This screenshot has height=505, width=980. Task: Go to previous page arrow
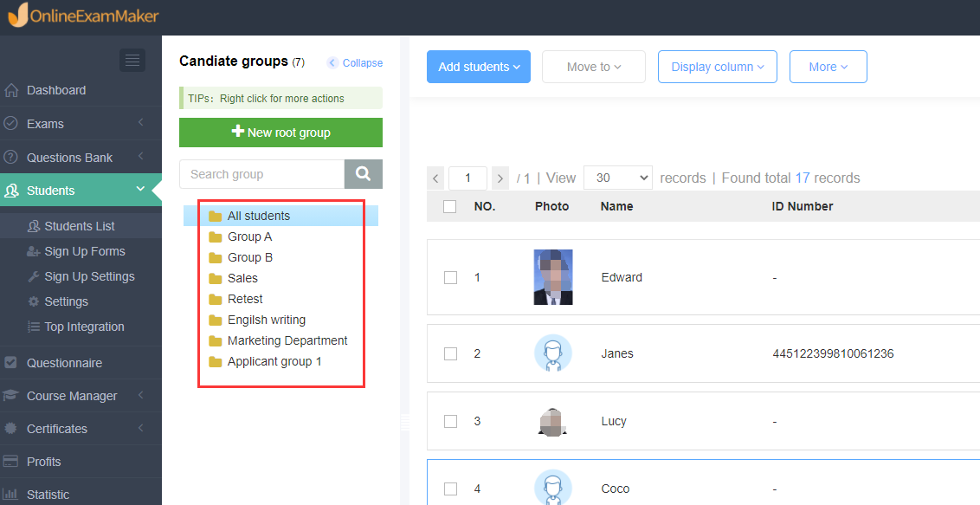coord(435,178)
